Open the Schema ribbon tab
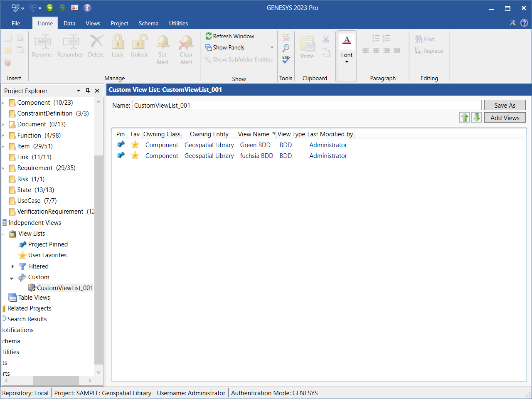The height and width of the screenshot is (399, 532). 148,23
